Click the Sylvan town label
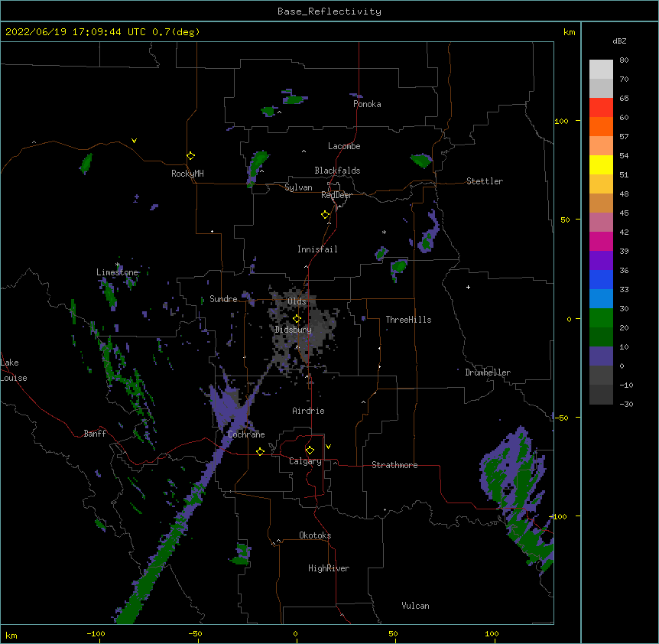659x644 pixels. pyautogui.click(x=298, y=187)
